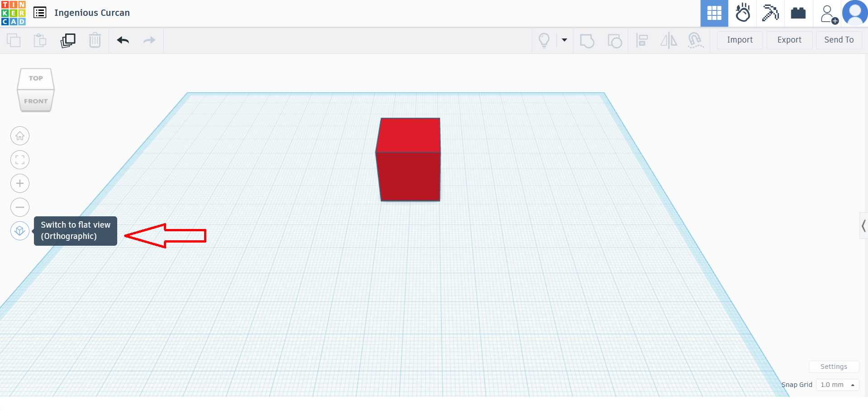
Task: Open the Snap Grid 1.0 mm dropdown
Action: pyautogui.click(x=837, y=385)
